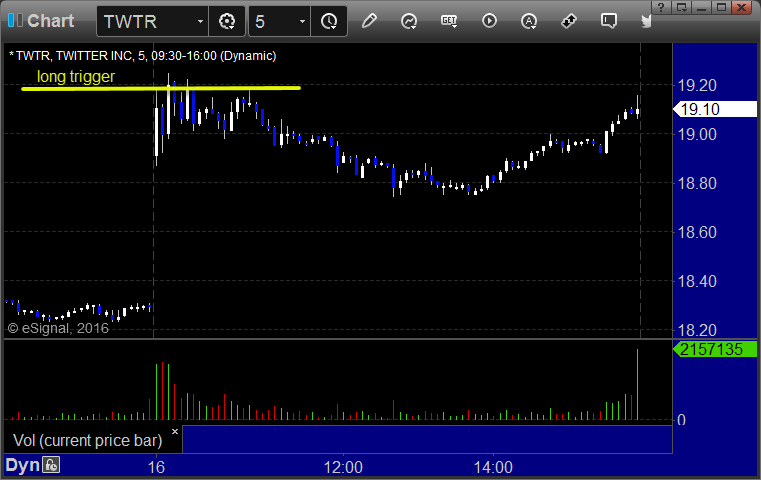This screenshot has width=761, height=480.
Task: Click the detach window button in title bar
Action: coord(681,7)
